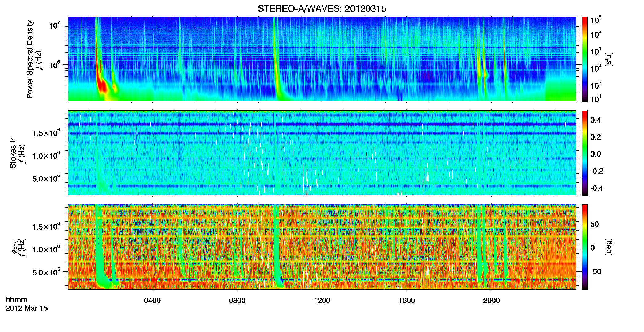Click the Stokes V colorbar
The height and width of the screenshot is (332, 644).
tap(585, 153)
